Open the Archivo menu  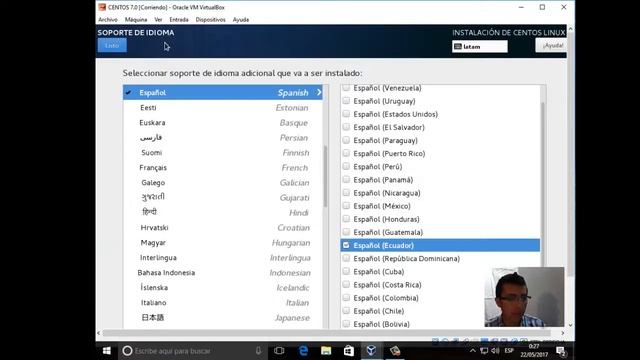(x=108, y=20)
